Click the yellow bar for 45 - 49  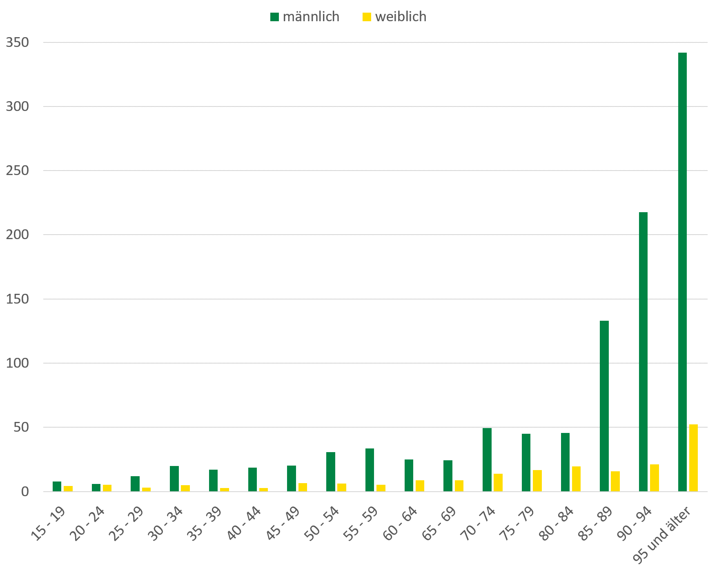[303, 487]
